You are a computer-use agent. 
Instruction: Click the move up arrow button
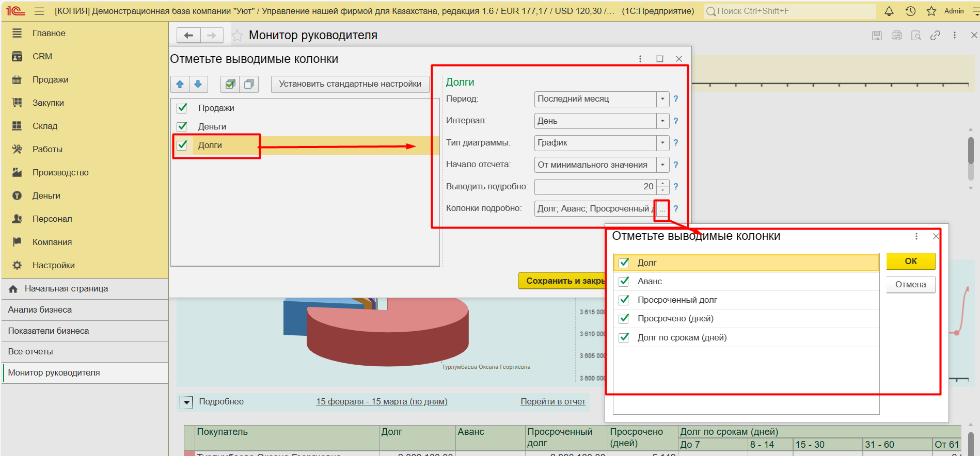(x=180, y=84)
